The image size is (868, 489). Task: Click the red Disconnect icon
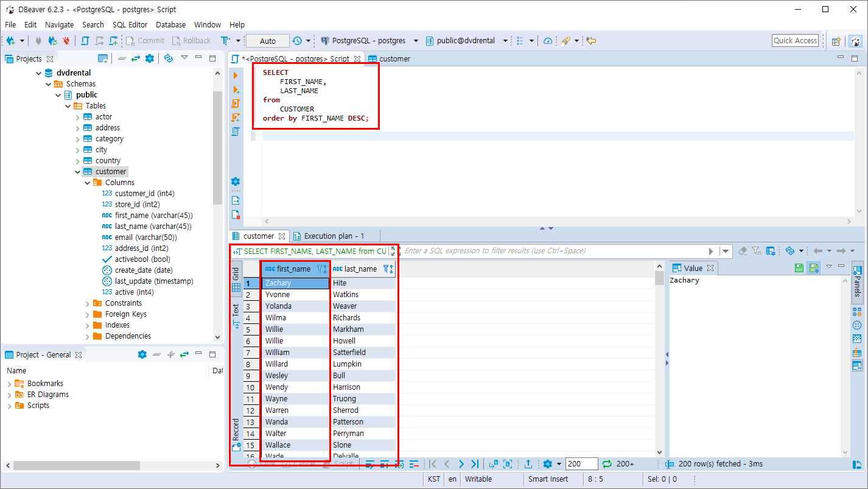click(x=66, y=41)
